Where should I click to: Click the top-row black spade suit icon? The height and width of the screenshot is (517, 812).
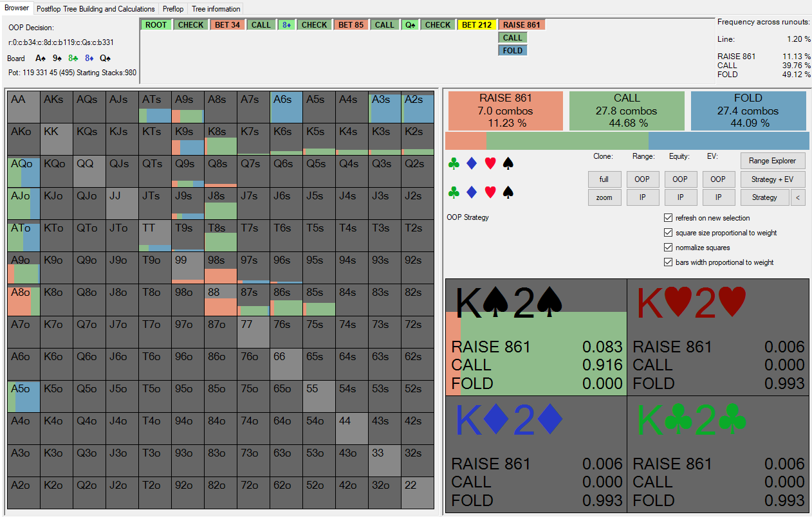pos(508,164)
